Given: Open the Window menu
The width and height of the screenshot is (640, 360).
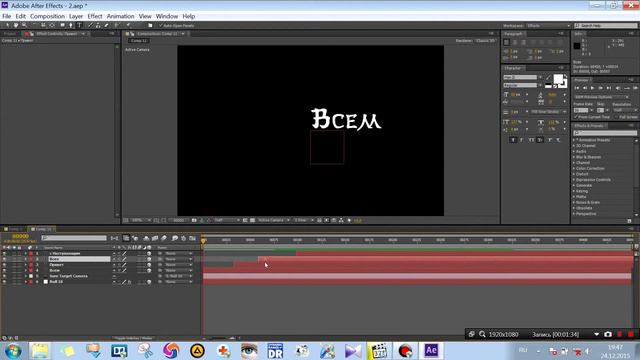Looking at the screenshot, I should click(167, 16).
